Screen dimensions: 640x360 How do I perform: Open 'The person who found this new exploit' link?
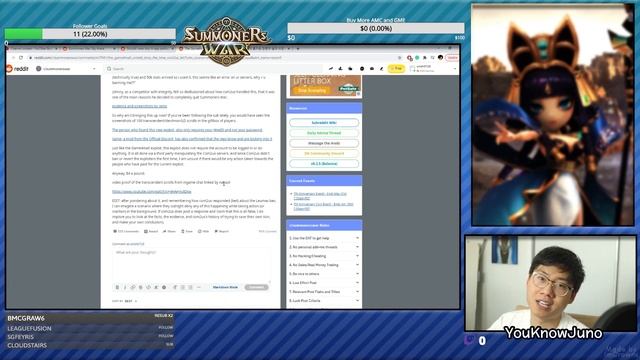(187, 130)
